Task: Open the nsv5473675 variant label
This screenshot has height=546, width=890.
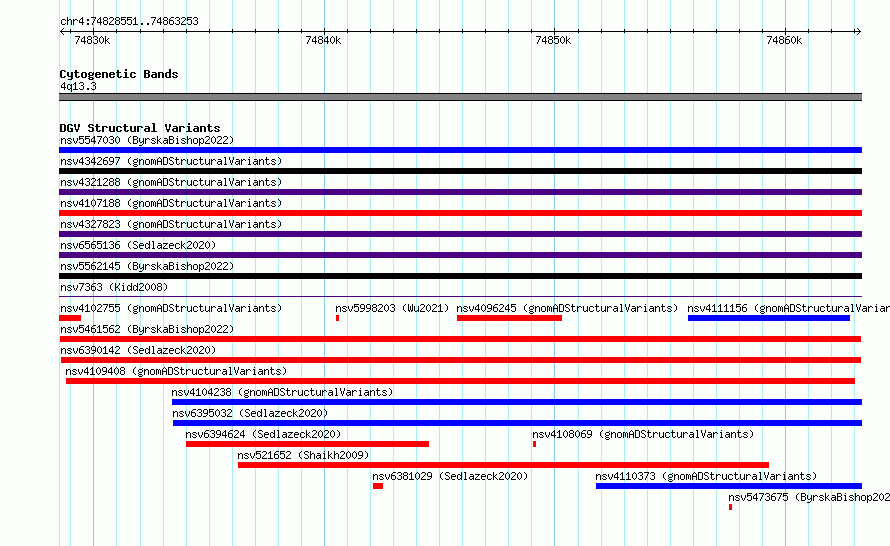Action: click(x=809, y=497)
